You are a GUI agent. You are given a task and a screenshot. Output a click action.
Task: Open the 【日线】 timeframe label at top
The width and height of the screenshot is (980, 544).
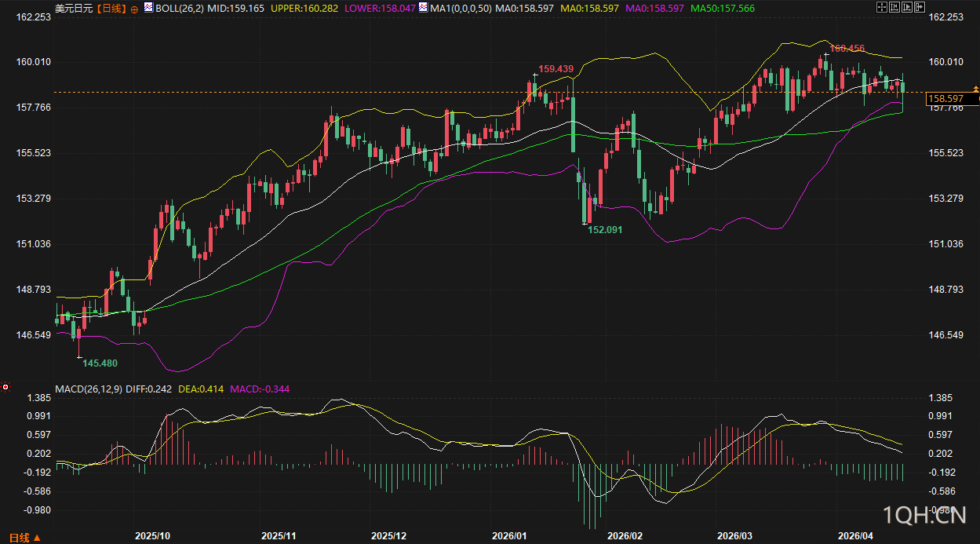(x=111, y=8)
